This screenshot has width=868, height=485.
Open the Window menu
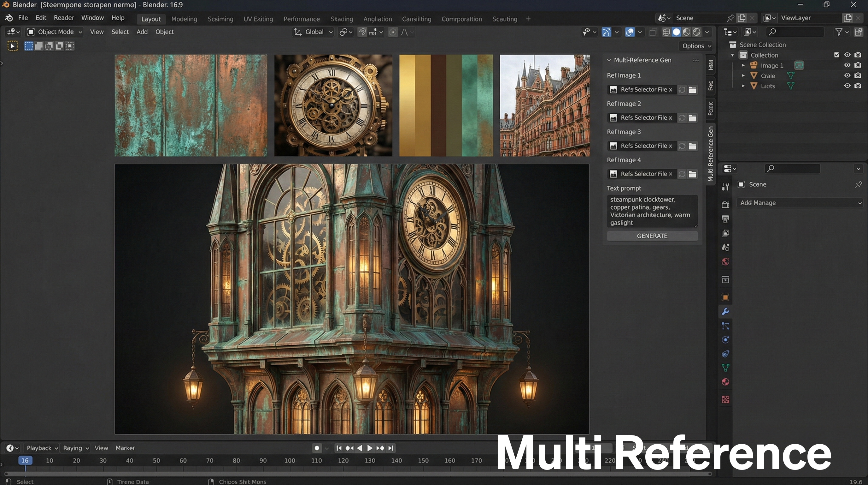coord(92,18)
